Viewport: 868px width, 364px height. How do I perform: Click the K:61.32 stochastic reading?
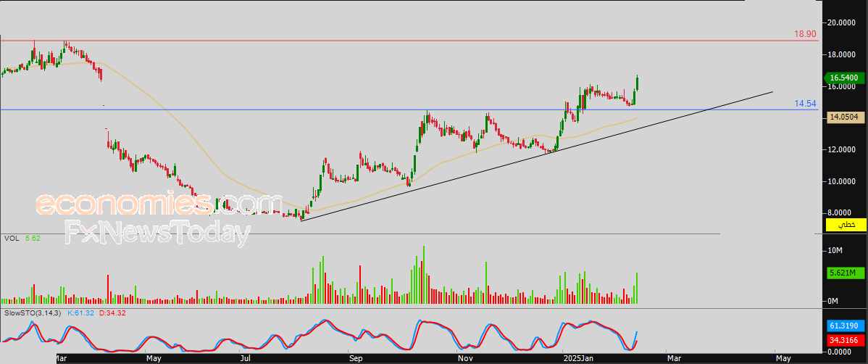81,313
